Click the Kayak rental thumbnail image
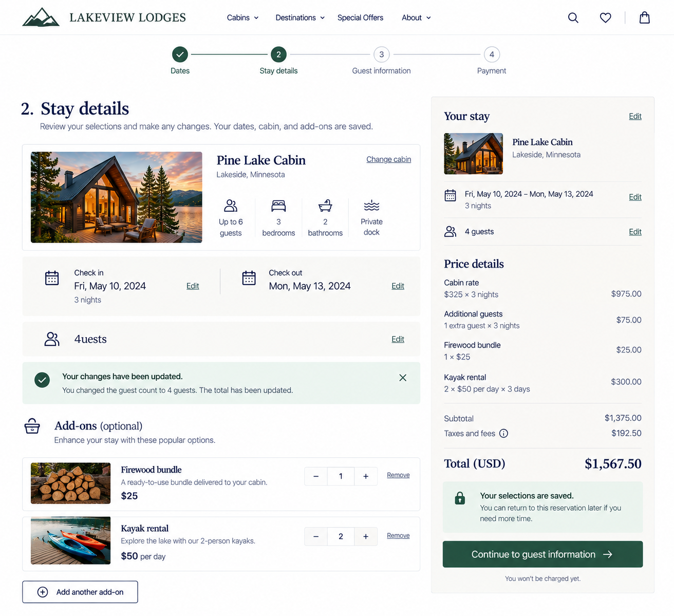Viewport: 674px width, 616px height. [x=70, y=540]
